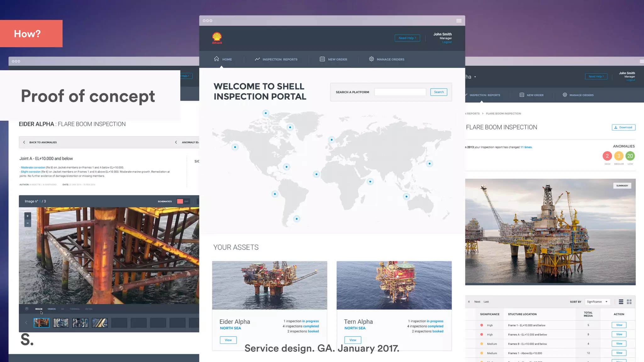
Task: Open the Inspection Reports nav item
Action: click(276, 59)
